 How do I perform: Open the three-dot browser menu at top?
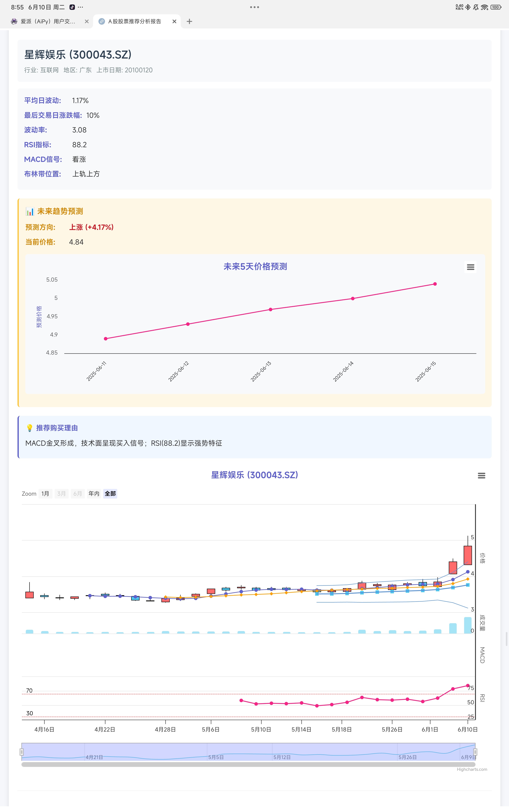pyautogui.click(x=254, y=7)
